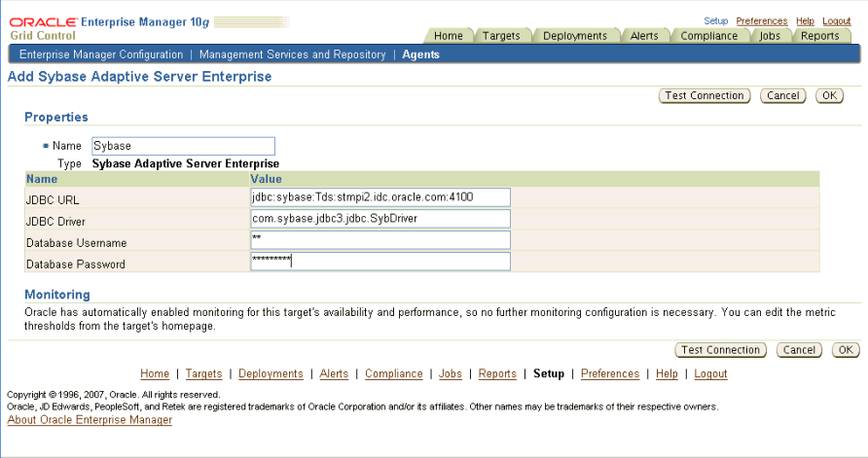Image resolution: width=868 pixels, height=458 pixels.
Task: Switch to the Targets tab
Action: coord(501,36)
